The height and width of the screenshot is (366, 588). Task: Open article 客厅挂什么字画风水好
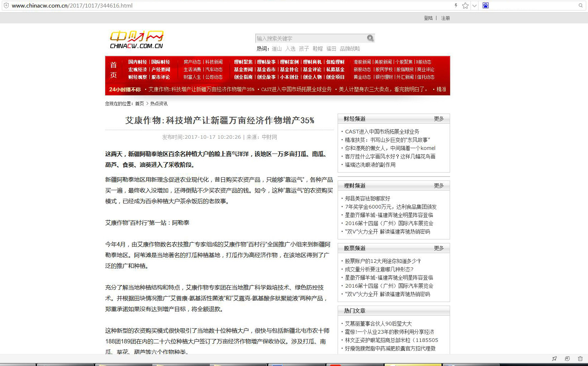(390, 156)
